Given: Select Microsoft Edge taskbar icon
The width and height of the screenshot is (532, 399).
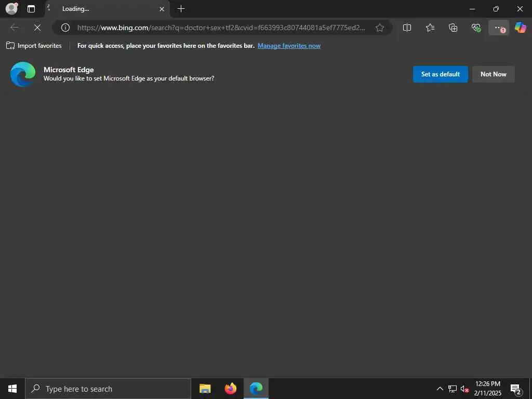Looking at the screenshot, I should 256,389.
